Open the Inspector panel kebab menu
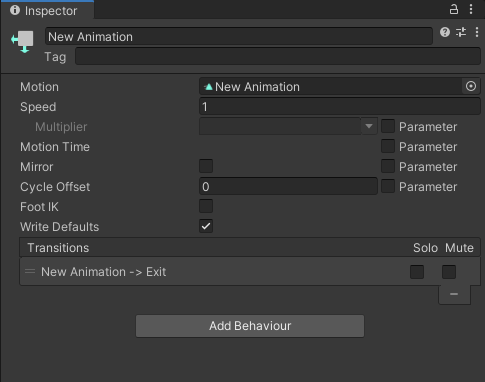 (471, 9)
